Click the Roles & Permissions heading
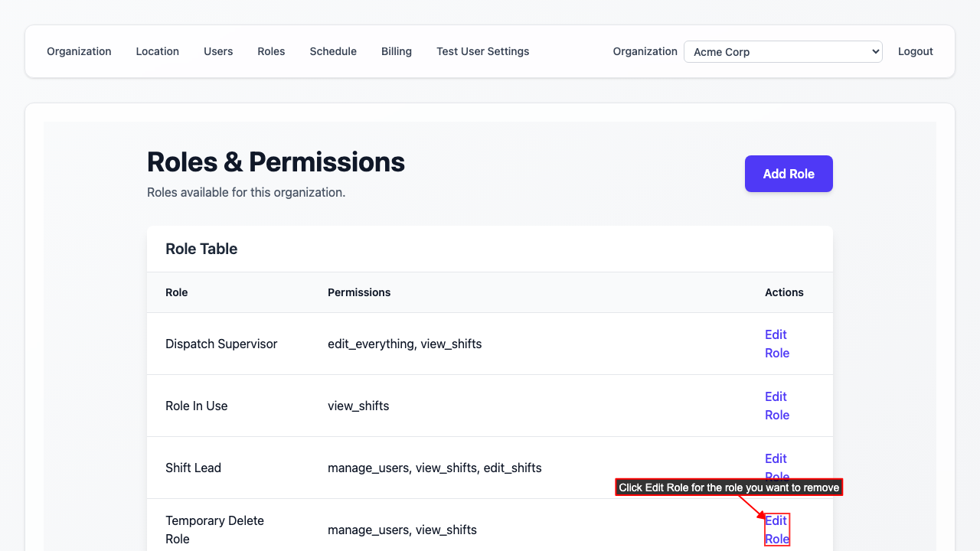980x551 pixels. click(x=276, y=162)
